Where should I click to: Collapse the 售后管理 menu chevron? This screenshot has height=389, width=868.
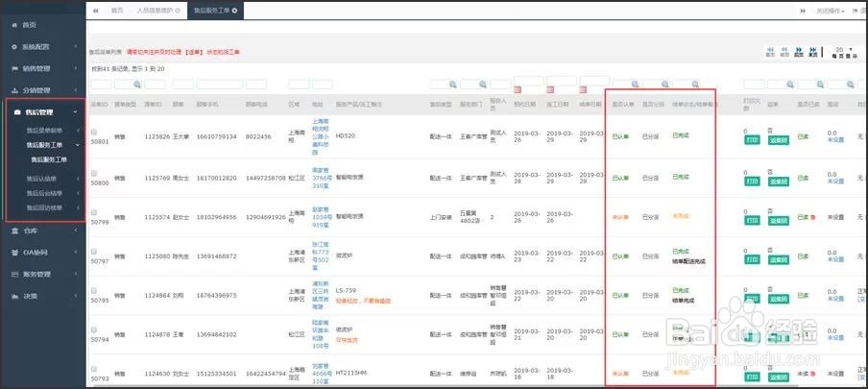click(x=76, y=112)
